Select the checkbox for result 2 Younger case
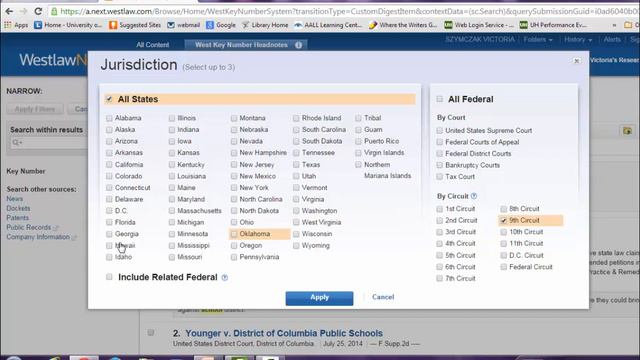 coord(151,332)
